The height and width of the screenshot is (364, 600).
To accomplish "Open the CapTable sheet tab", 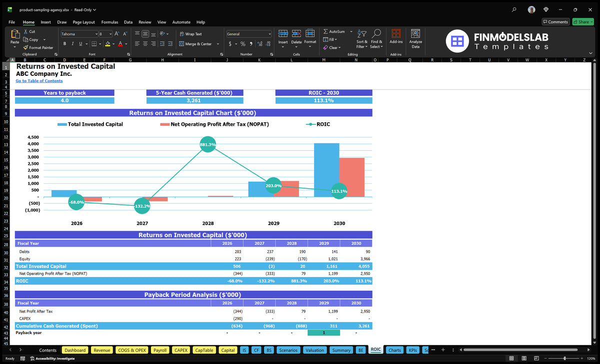I will 204,350.
